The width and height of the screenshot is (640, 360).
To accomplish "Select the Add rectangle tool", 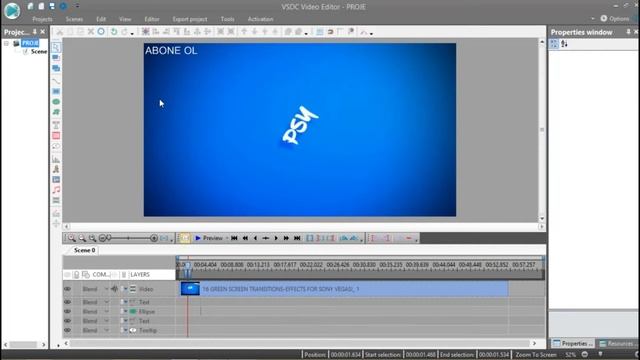I will (x=56, y=91).
